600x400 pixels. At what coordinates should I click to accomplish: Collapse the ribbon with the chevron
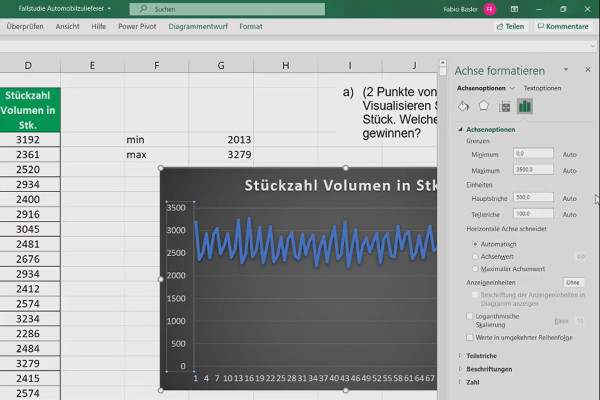pos(593,46)
